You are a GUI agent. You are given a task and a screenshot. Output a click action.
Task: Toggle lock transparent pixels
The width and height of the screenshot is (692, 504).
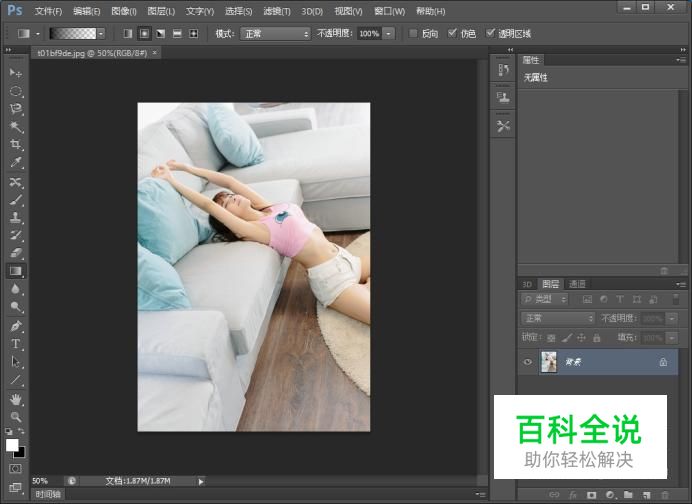pyautogui.click(x=551, y=338)
